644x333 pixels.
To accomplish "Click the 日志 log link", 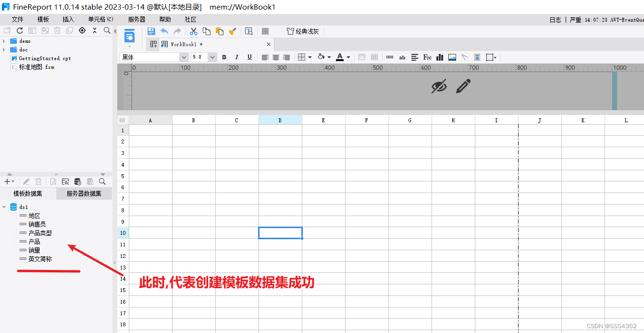I will tap(555, 20).
